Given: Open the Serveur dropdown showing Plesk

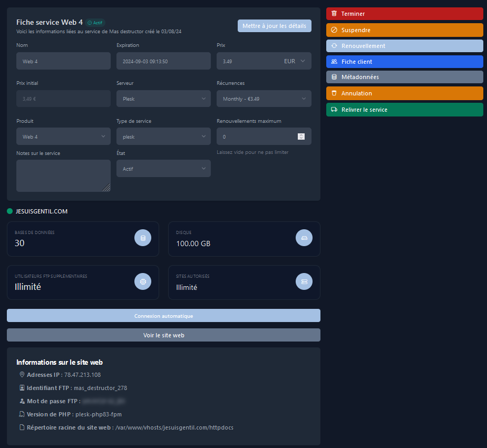Looking at the screenshot, I should coord(163,99).
